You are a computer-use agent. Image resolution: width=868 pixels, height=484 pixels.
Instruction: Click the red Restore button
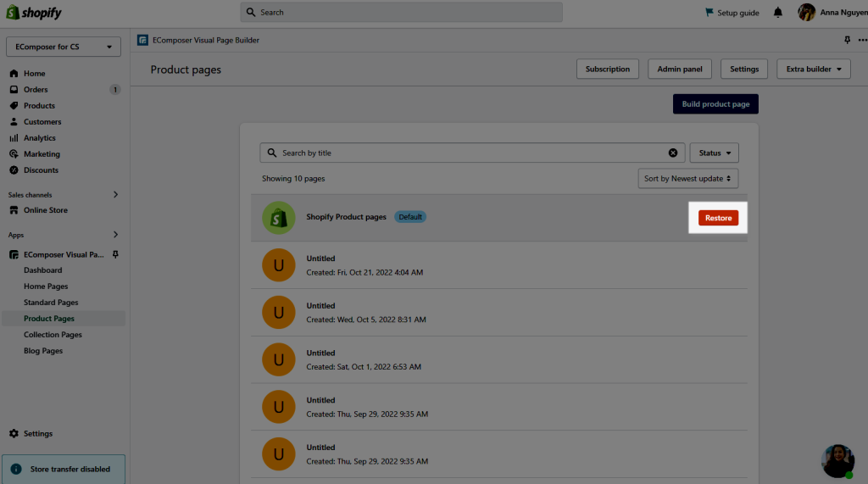pyautogui.click(x=718, y=218)
